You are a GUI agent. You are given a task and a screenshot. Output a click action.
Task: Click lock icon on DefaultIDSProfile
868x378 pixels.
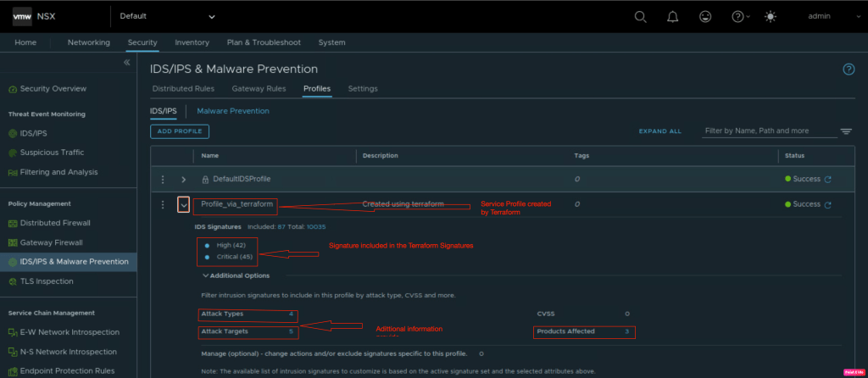point(205,180)
